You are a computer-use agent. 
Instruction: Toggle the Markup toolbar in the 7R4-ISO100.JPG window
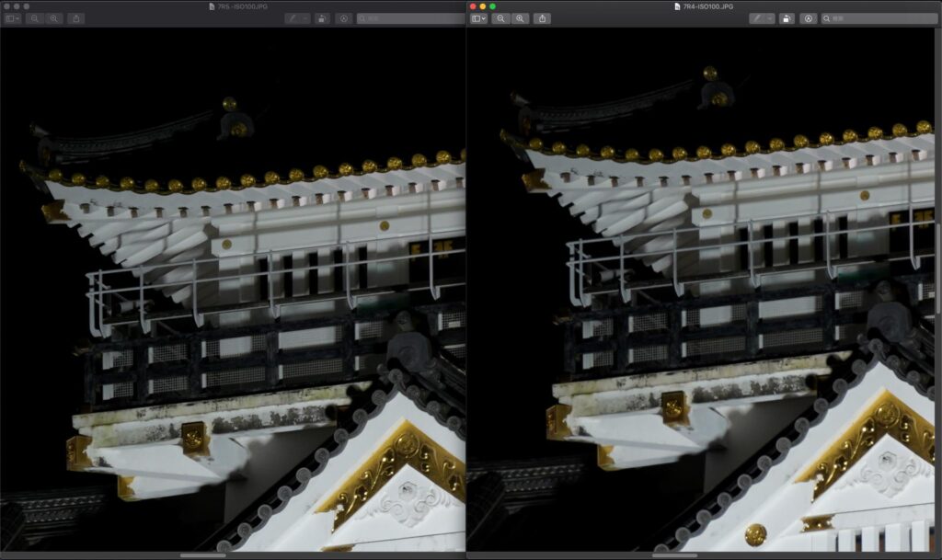pos(809,18)
